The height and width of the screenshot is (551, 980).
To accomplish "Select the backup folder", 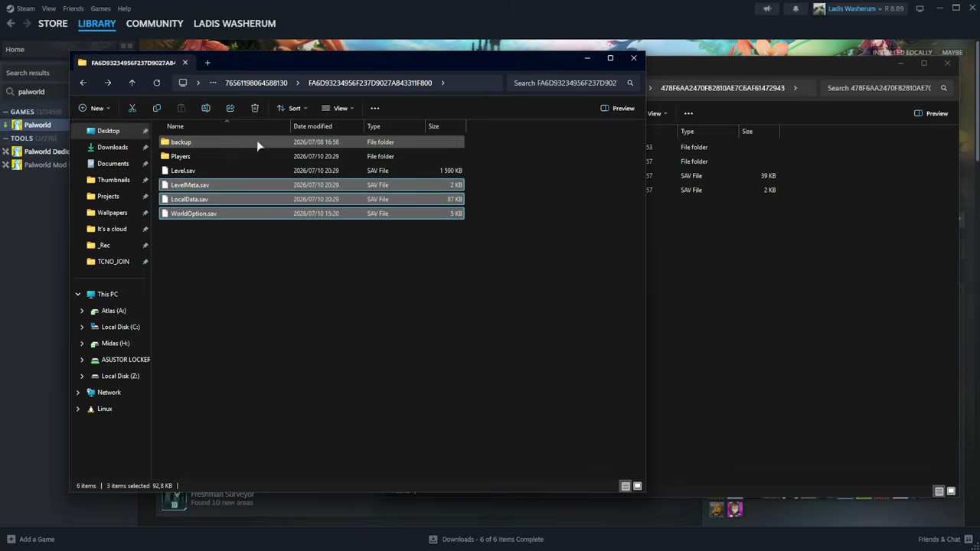I will (311, 142).
